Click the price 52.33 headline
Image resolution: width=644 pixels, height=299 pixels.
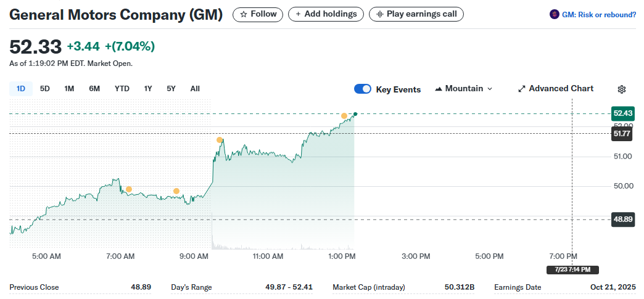click(35, 47)
